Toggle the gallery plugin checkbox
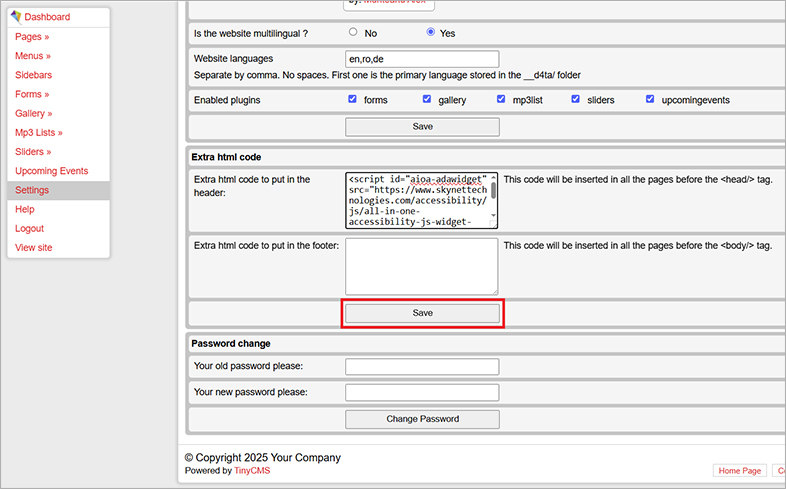The width and height of the screenshot is (786, 489). [427, 99]
